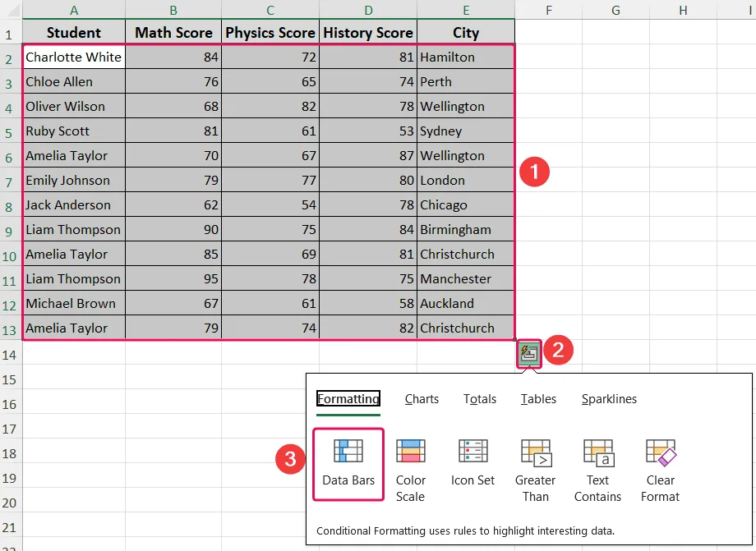Screen dimensions: 756x551
Task: Click the Manchester city cell
Action: coord(466,278)
